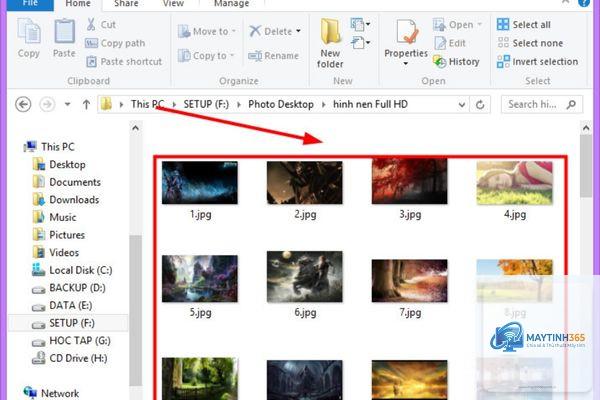Viewport: 600px width, 400px height.
Task: Select SETUP (F:) in navigation pane
Action: pos(68,323)
